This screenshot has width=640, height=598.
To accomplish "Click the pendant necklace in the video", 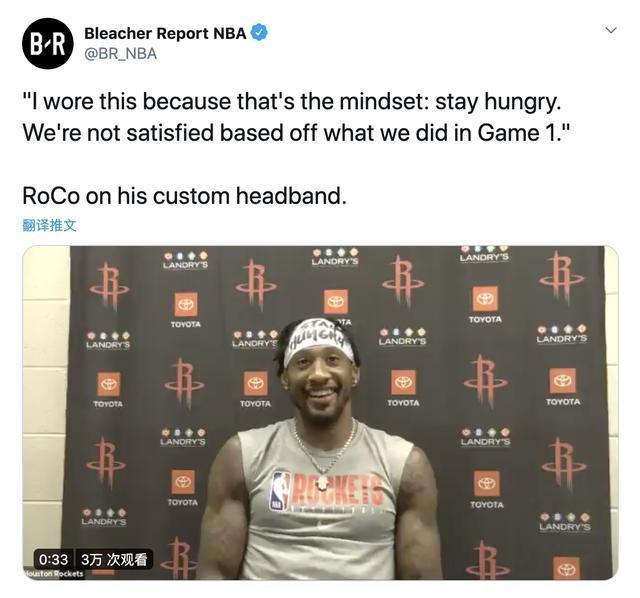I will (322, 483).
